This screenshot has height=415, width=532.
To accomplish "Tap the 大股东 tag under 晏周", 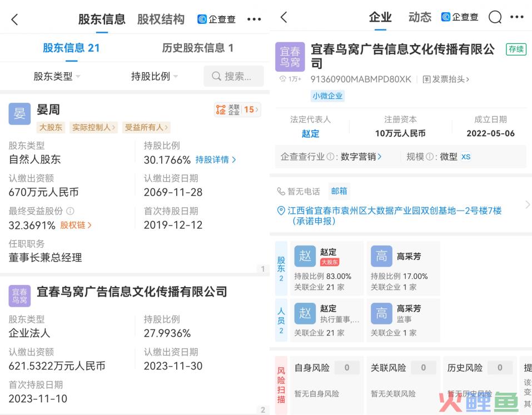I will coord(51,127).
